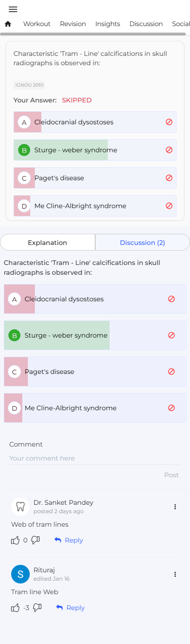The height and width of the screenshot is (644, 190).
Task: Reply to Dr. Sanket Pandey's comment
Action: click(x=69, y=540)
